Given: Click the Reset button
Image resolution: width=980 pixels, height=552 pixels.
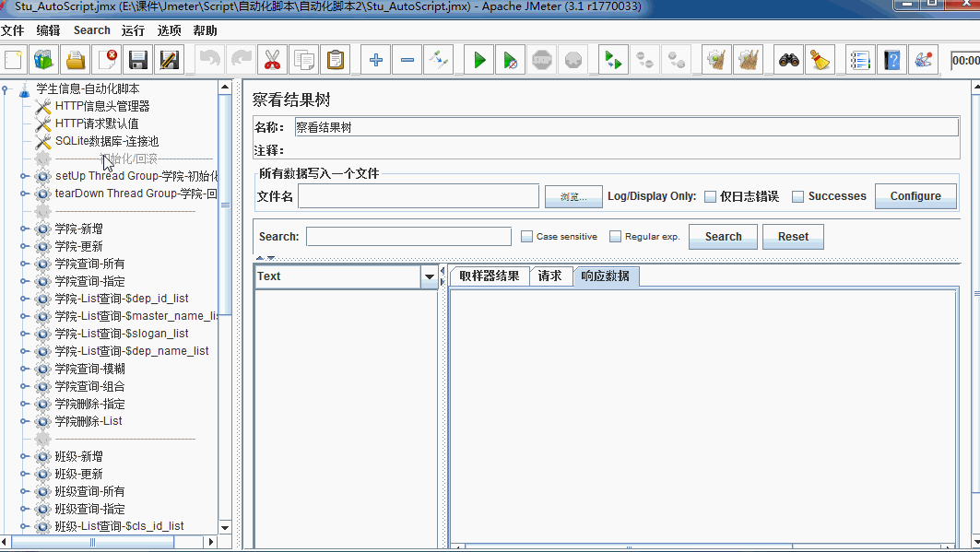Looking at the screenshot, I should (793, 237).
